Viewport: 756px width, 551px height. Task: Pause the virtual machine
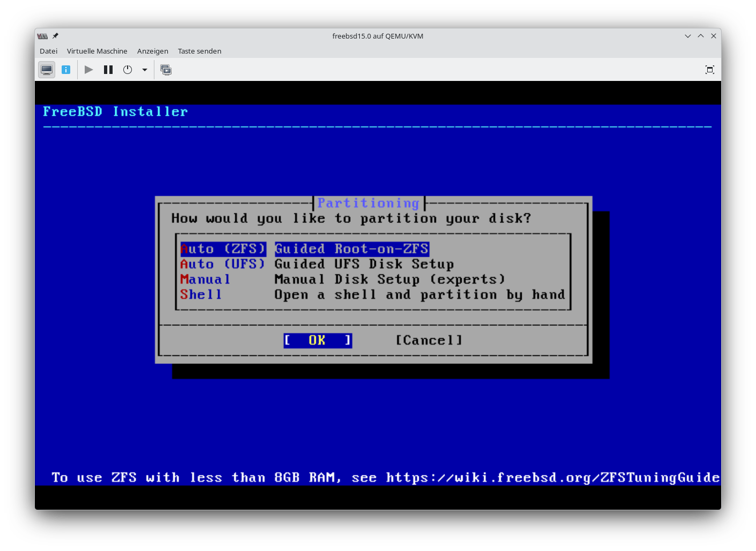(108, 70)
